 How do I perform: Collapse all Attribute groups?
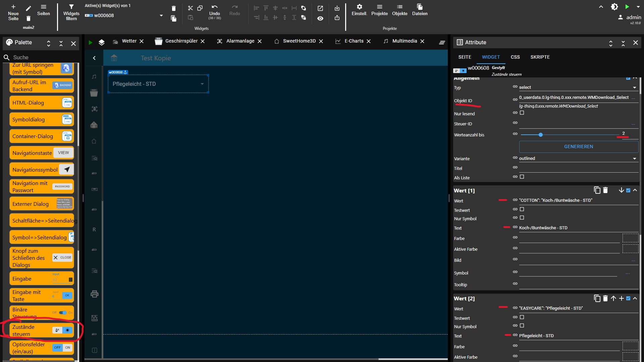click(x=623, y=43)
